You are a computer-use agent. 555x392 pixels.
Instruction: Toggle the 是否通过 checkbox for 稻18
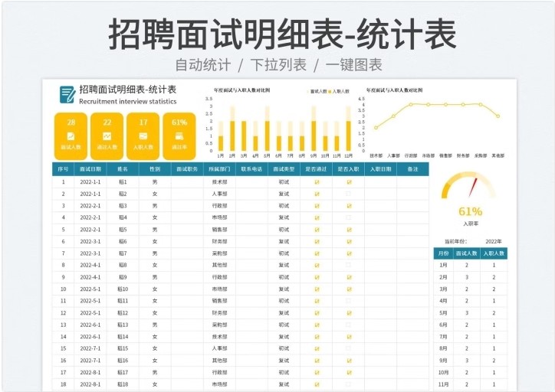point(317,384)
